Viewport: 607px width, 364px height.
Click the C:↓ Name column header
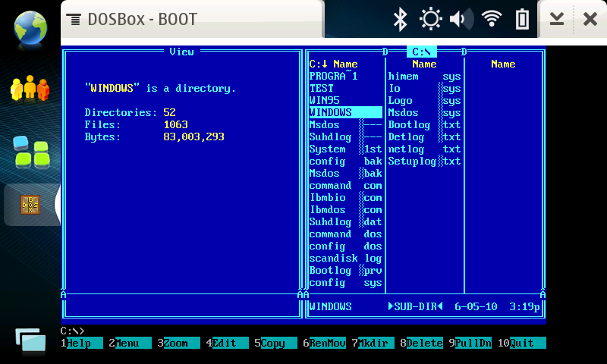[333, 64]
